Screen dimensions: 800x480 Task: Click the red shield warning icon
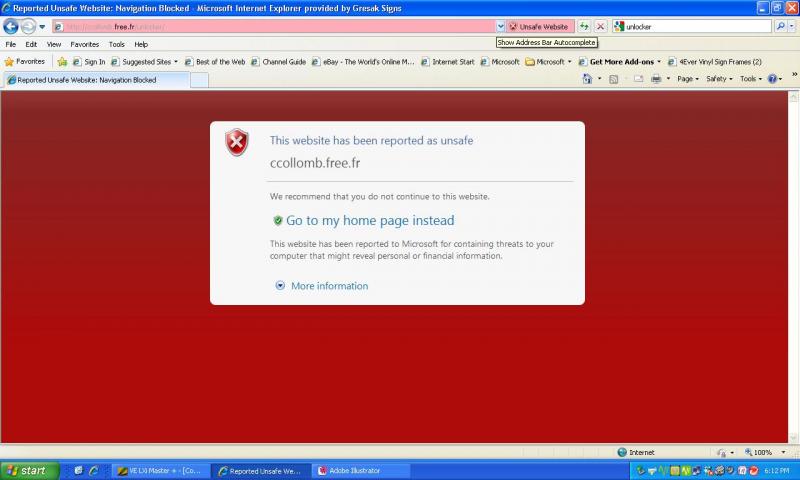[x=237, y=142]
